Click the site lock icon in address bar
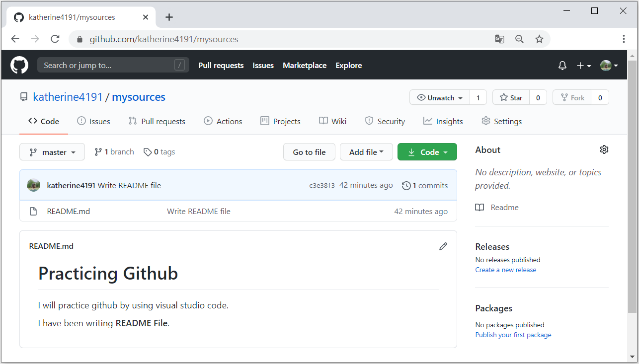 80,39
